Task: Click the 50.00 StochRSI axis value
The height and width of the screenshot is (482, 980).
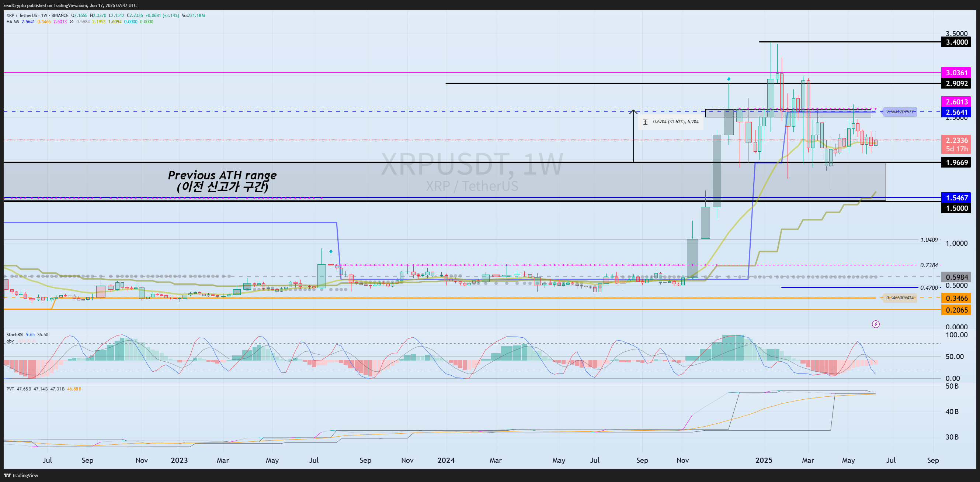Action: 955,357
